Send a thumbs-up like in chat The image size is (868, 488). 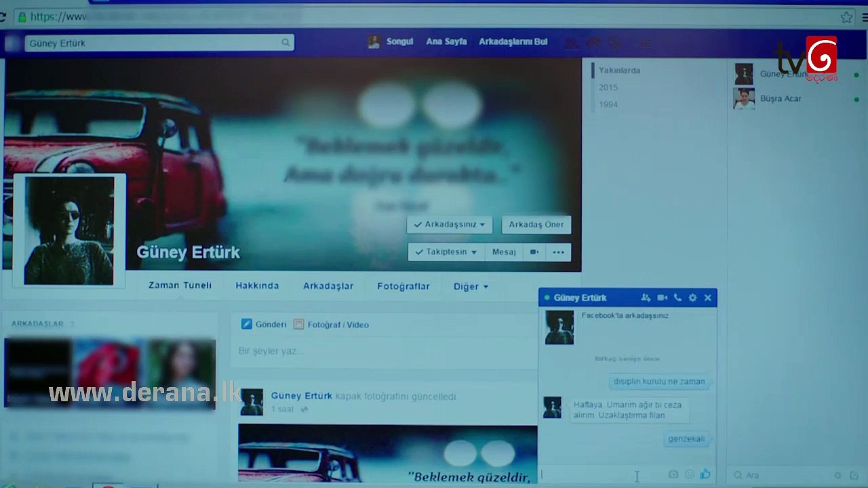tap(705, 474)
